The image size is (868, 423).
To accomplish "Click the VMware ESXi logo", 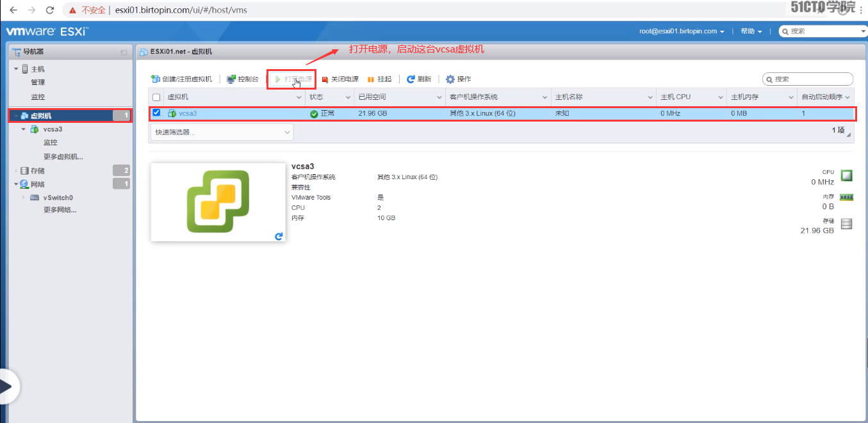I will (47, 31).
